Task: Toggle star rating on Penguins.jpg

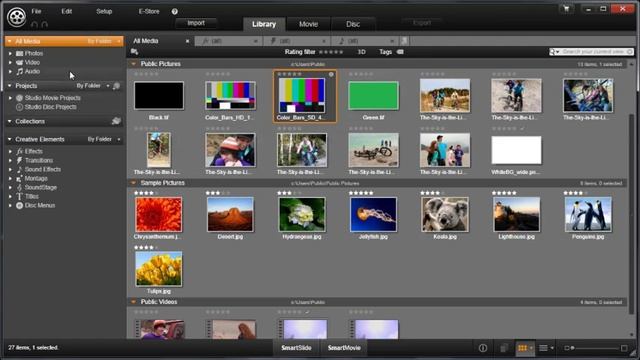Action: pos(576,193)
